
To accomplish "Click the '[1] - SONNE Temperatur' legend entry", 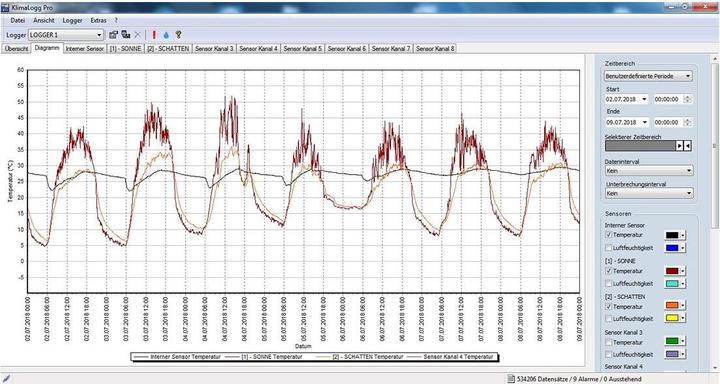I will [x=264, y=357].
